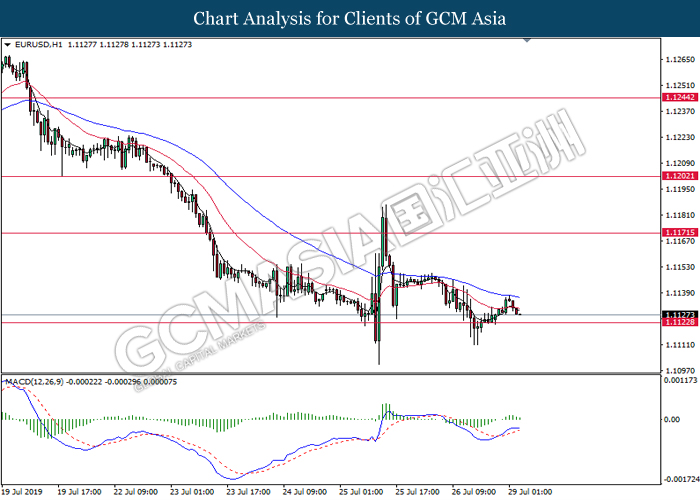
Task: Click the OHLC values 1.11277 1.11278 text
Action: coord(98,45)
